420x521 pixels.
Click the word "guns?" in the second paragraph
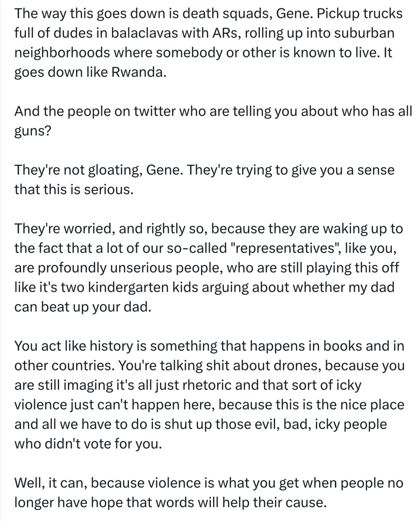coord(33,131)
